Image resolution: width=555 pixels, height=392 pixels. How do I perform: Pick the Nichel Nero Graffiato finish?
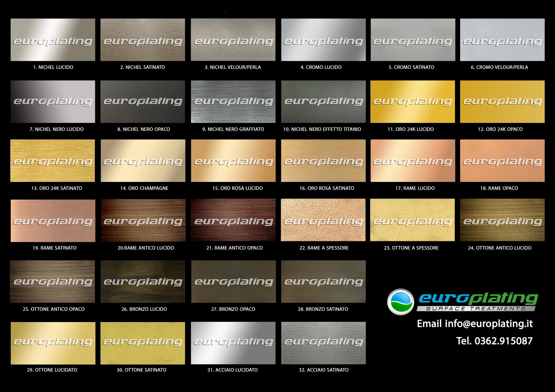click(x=233, y=102)
